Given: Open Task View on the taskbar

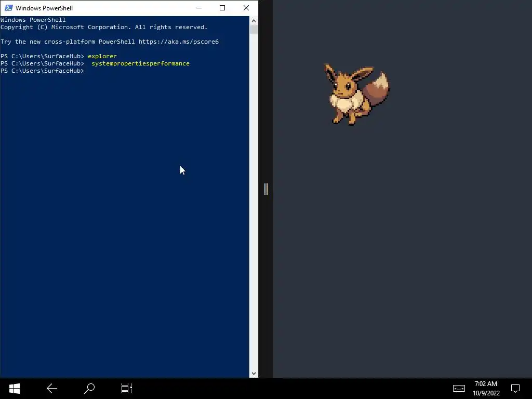Looking at the screenshot, I should tap(127, 389).
